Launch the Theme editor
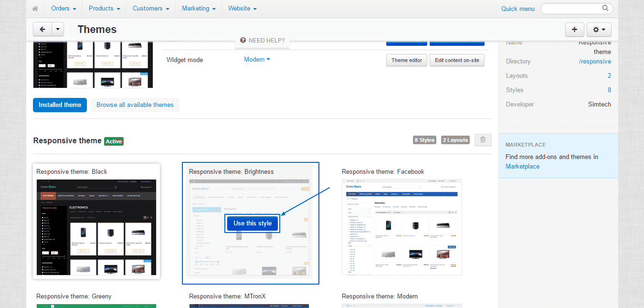 point(406,60)
